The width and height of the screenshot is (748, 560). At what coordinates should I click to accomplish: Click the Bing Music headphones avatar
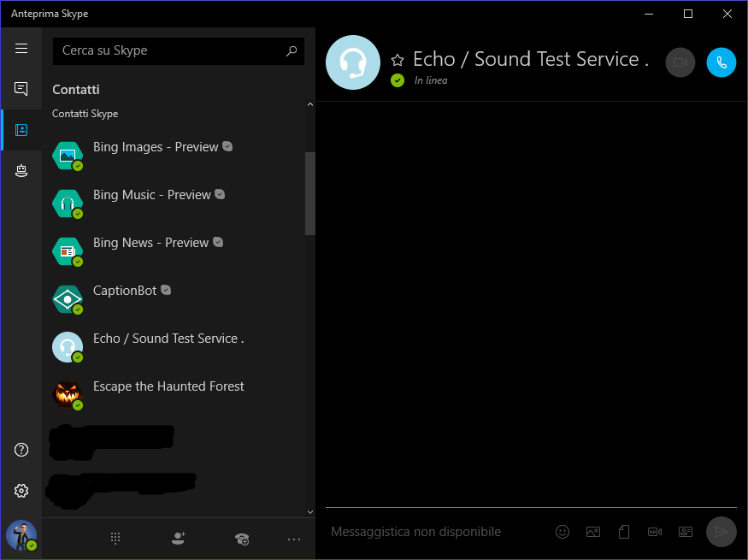[68, 203]
